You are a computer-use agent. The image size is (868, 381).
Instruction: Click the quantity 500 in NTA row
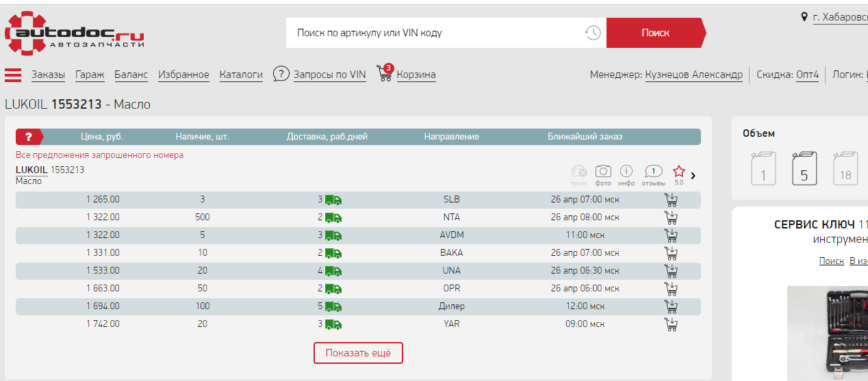pos(203,218)
